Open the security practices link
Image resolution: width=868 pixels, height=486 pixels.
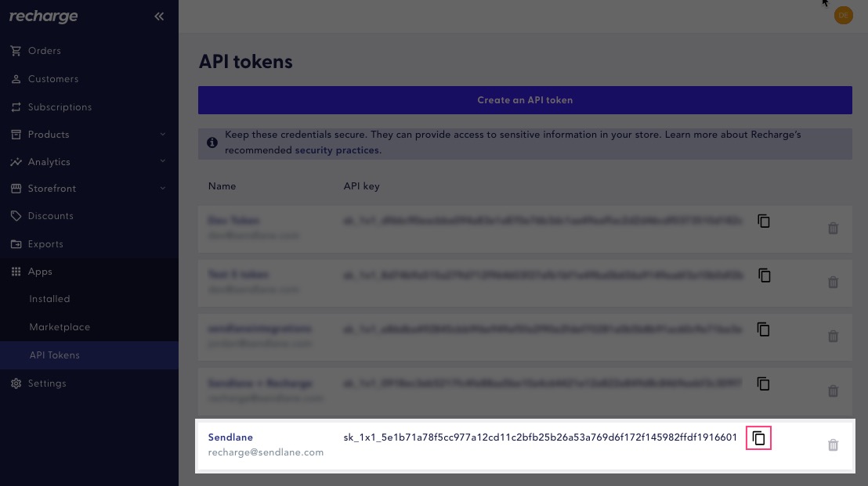tap(338, 150)
